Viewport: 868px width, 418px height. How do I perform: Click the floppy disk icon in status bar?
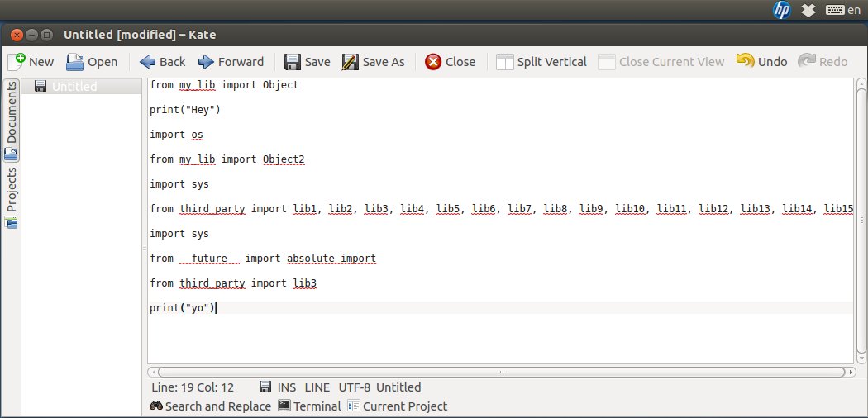[265, 387]
